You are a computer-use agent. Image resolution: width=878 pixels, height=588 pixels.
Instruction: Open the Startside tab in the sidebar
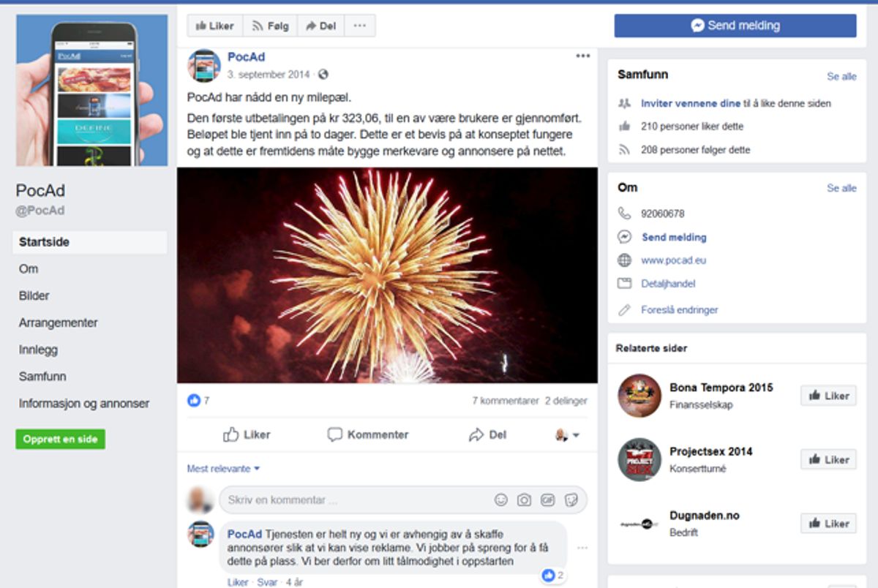click(x=89, y=242)
